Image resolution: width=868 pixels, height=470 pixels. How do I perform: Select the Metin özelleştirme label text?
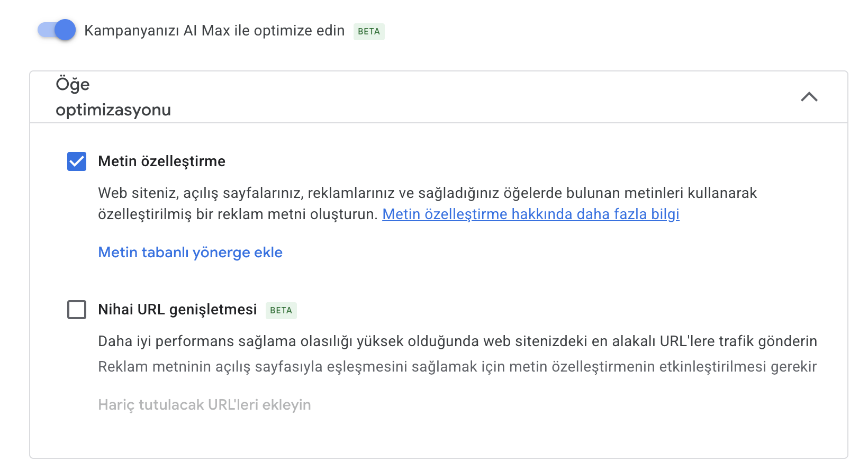coord(161,161)
